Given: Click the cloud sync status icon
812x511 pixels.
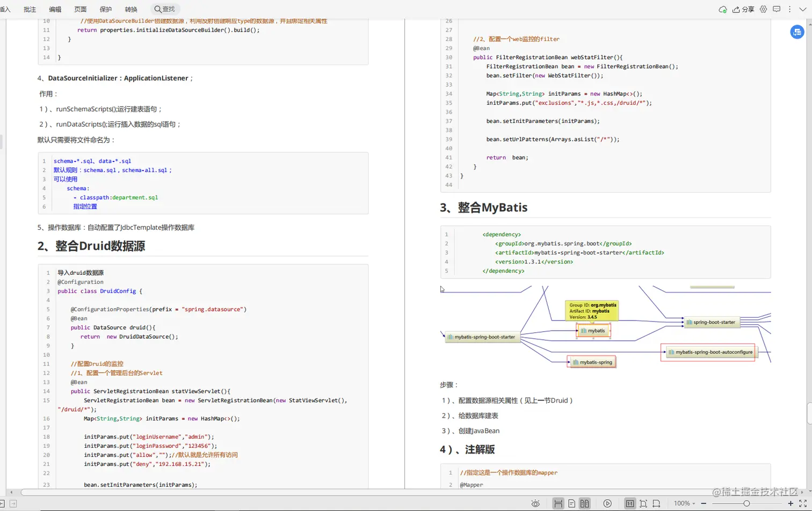Looking at the screenshot, I should click(723, 10).
